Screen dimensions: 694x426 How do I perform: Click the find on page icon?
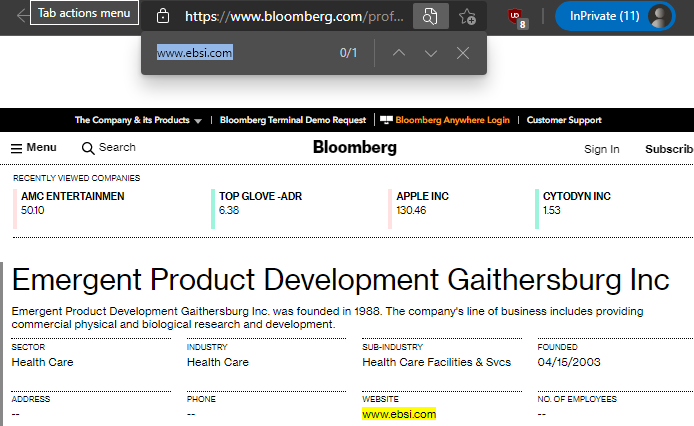(430, 16)
